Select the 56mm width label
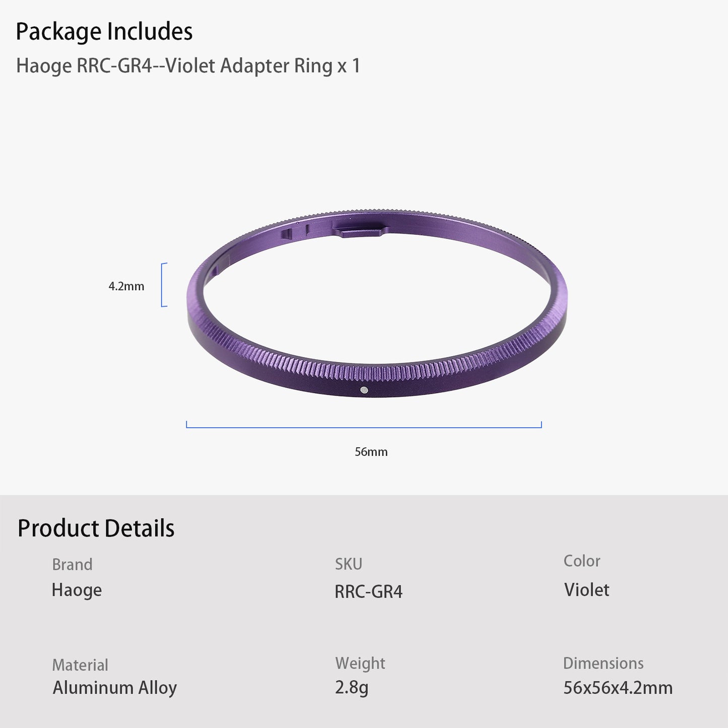728x728 pixels. coord(371,452)
